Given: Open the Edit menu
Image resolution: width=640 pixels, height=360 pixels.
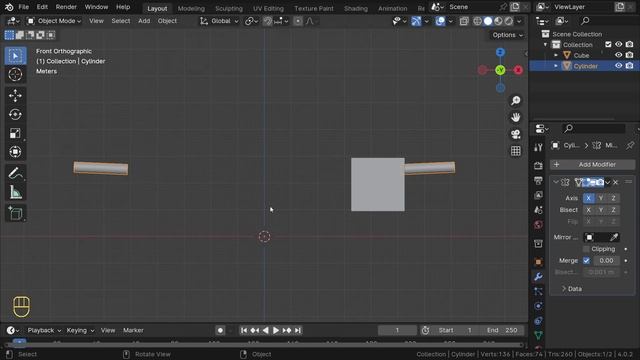Looking at the screenshot, I should (42, 7).
